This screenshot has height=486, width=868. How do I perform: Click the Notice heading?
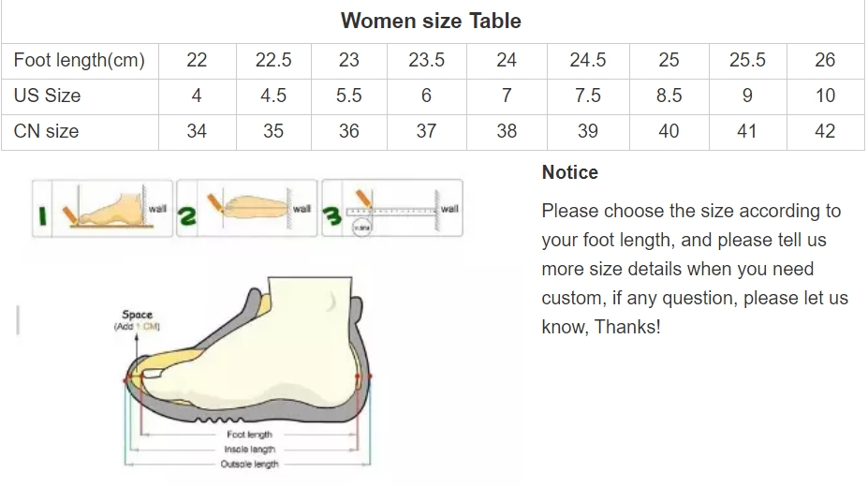click(569, 172)
